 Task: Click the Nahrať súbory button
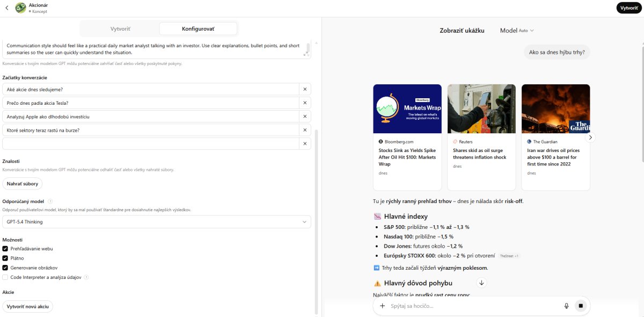23,184
